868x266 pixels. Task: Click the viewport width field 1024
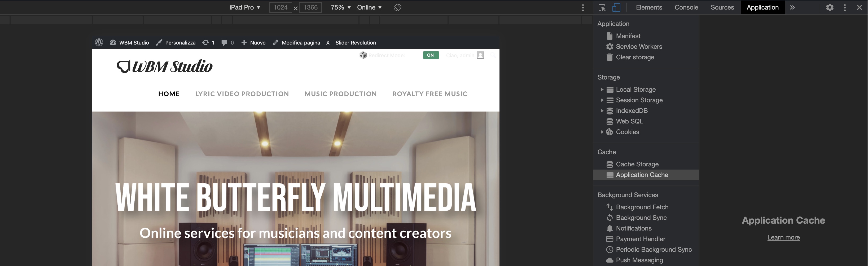click(280, 7)
